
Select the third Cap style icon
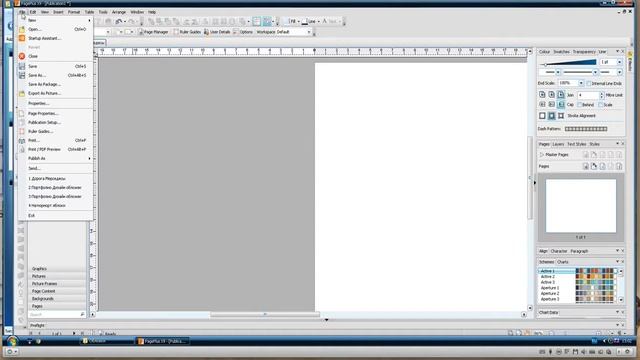[561, 104]
